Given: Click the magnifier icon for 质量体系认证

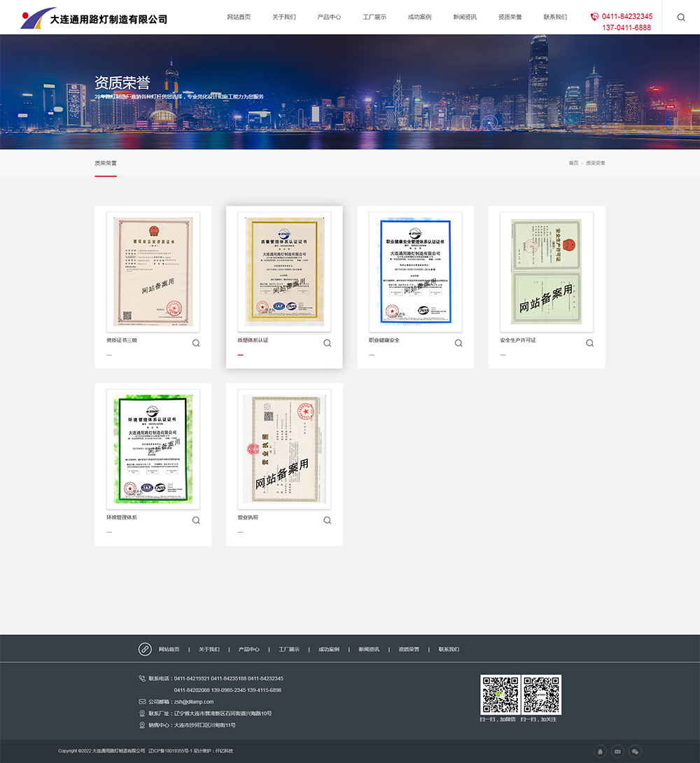Looking at the screenshot, I should 327,343.
